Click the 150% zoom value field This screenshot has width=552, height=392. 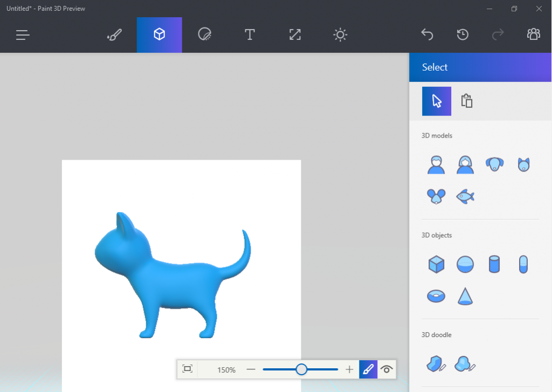[226, 369]
